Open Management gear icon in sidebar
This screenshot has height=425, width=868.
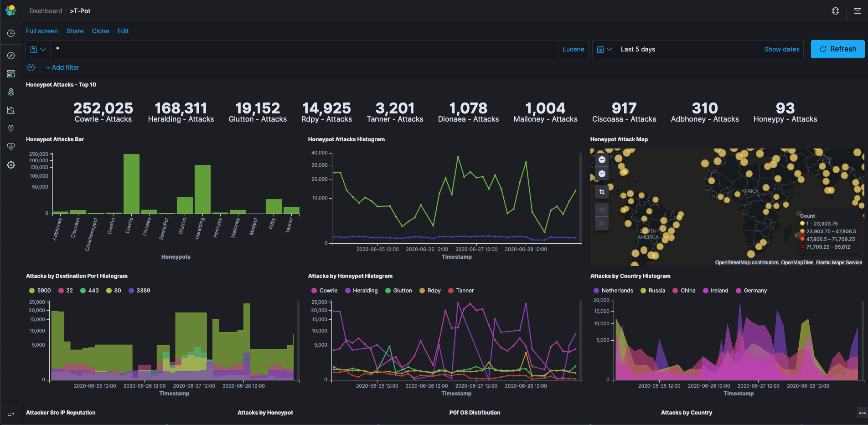(11, 165)
